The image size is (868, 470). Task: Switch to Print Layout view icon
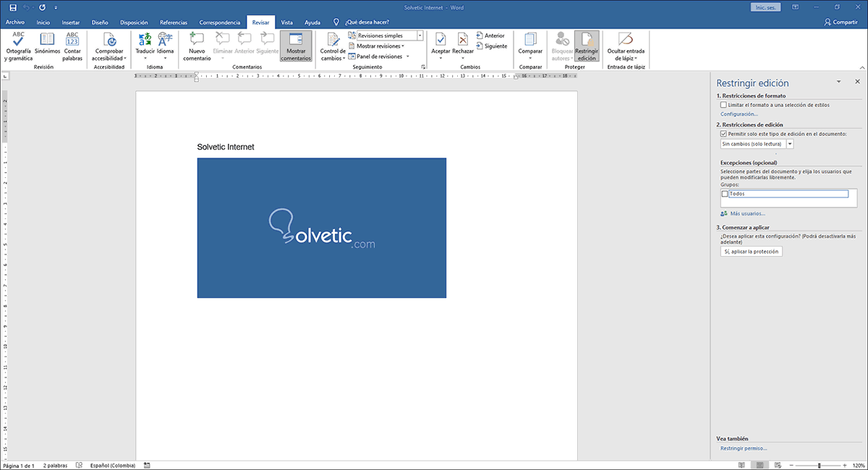(759, 465)
